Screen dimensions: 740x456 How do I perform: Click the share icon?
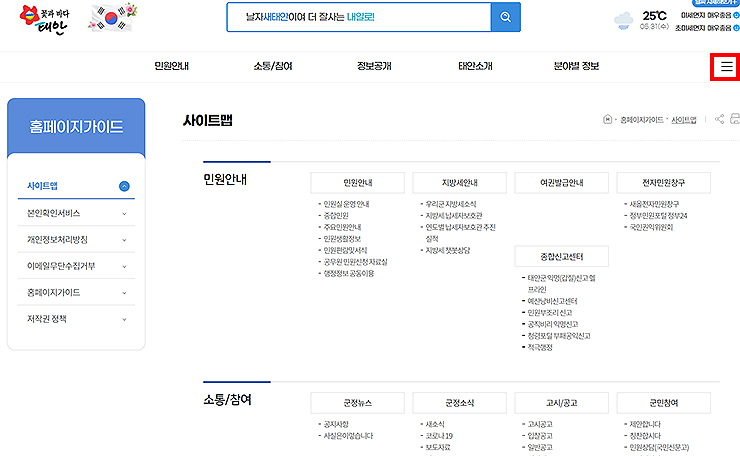[719, 119]
